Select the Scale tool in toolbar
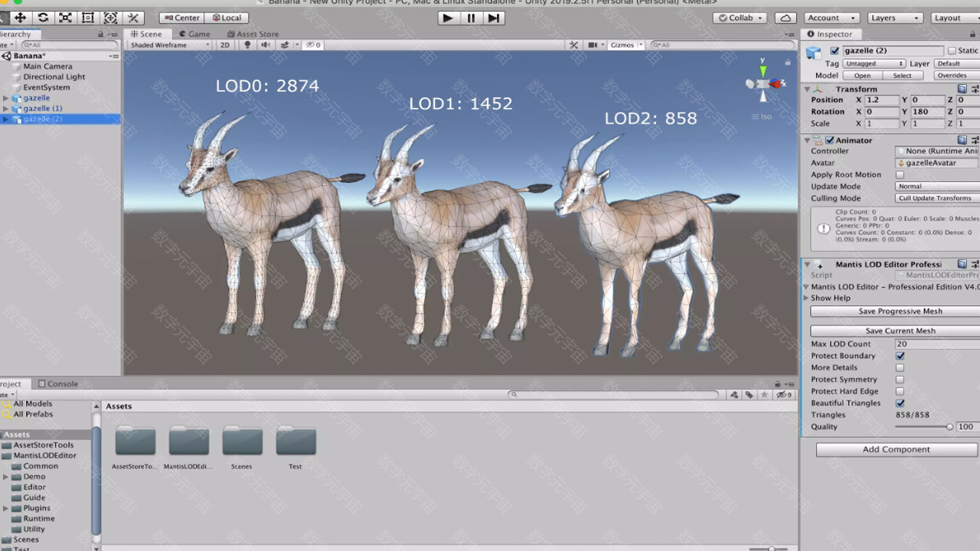 tap(66, 18)
